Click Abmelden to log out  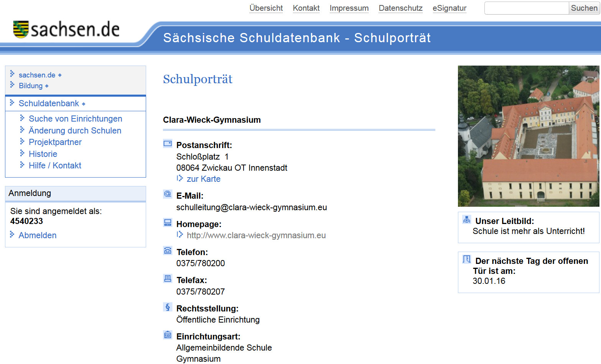click(37, 235)
